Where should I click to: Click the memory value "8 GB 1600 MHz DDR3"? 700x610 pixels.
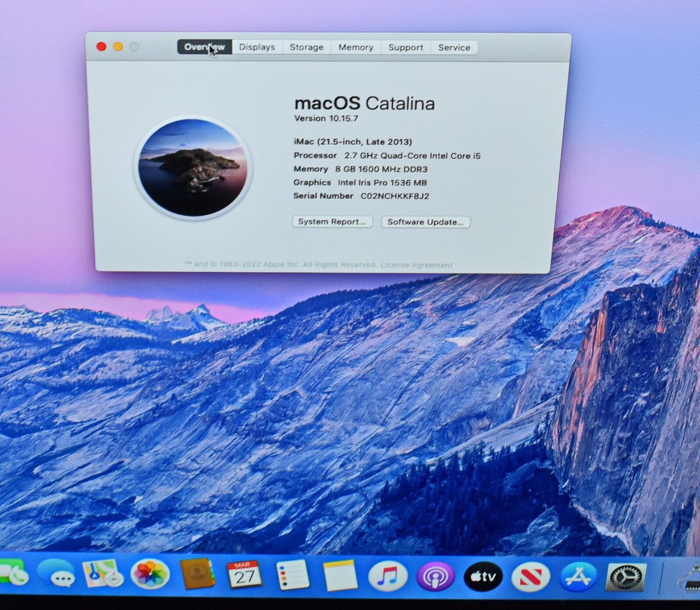click(x=381, y=169)
